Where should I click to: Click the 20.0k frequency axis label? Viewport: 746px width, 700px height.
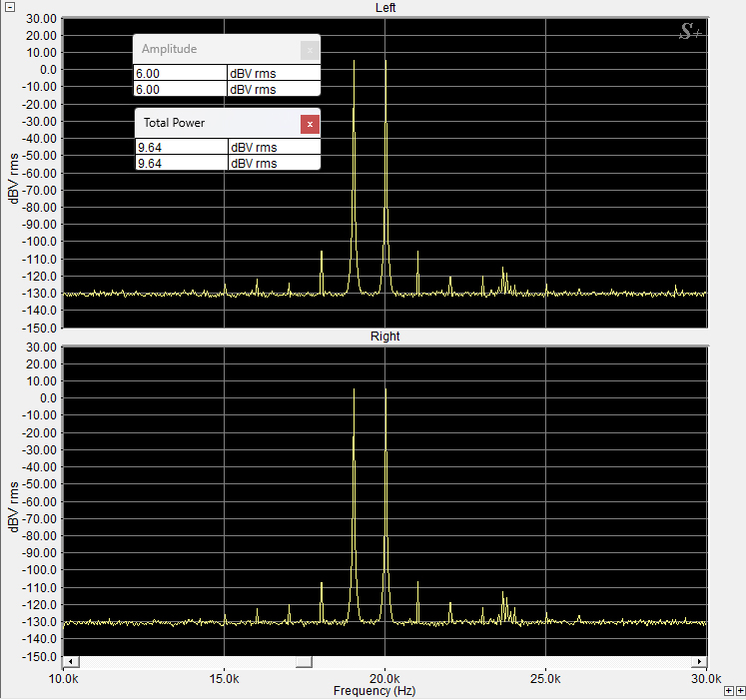point(384,679)
